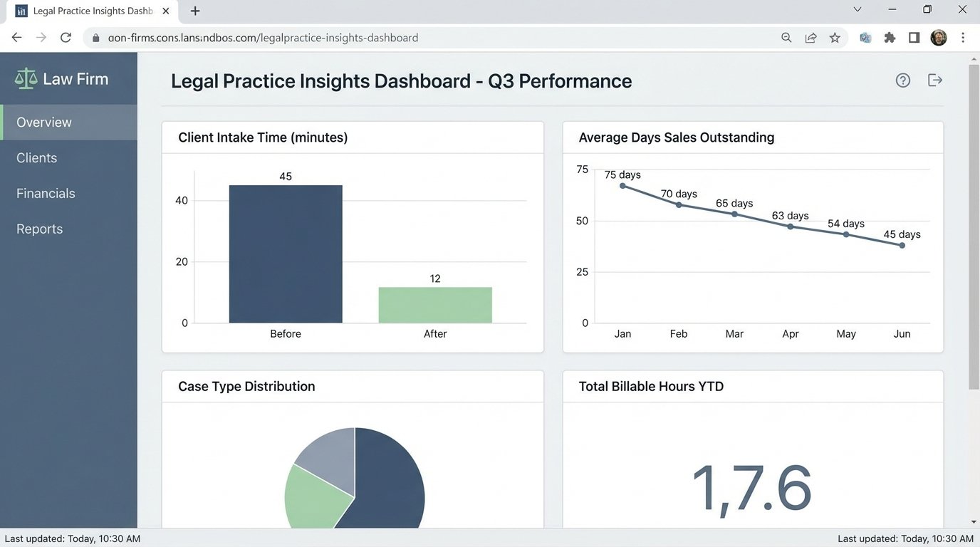980x547 pixels.
Task: Open the Financials sidebar section
Action: [x=46, y=193]
